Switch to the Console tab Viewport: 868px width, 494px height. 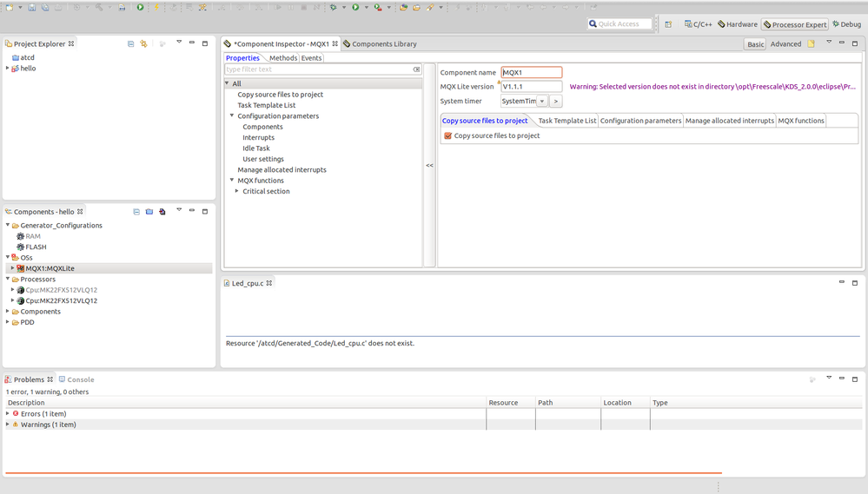click(76, 379)
